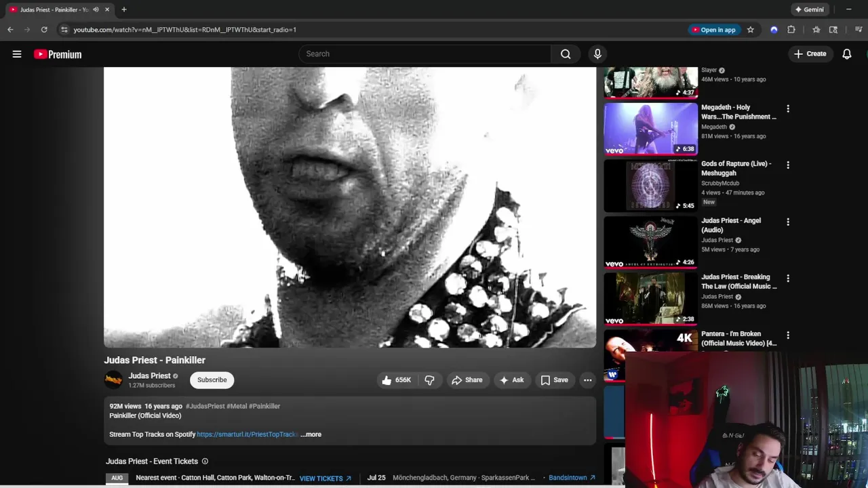Click ScrubbyMcdub channel name
Viewport: 868px width, 488px height.
(x=720, y=183)
